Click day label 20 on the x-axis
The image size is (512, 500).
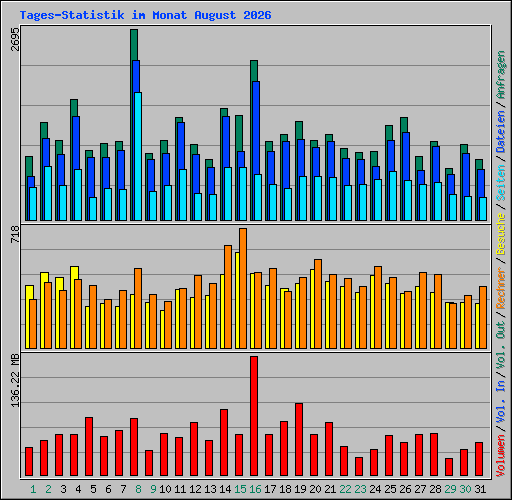[315, 489]
